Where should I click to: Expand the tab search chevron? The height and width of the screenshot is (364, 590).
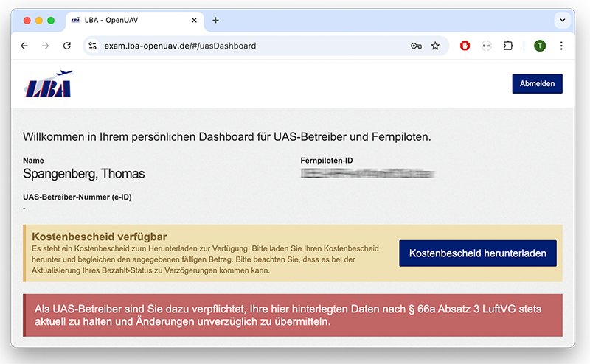point(562,21)
